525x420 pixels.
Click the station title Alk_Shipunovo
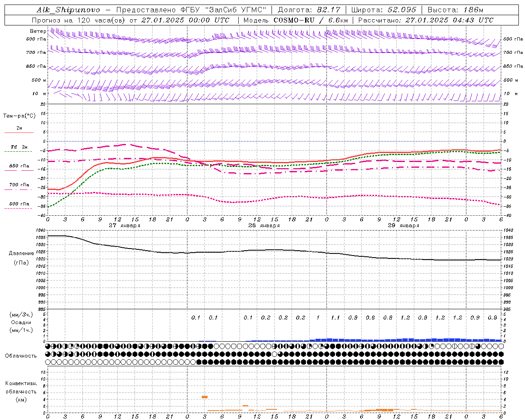pos(68,10)
